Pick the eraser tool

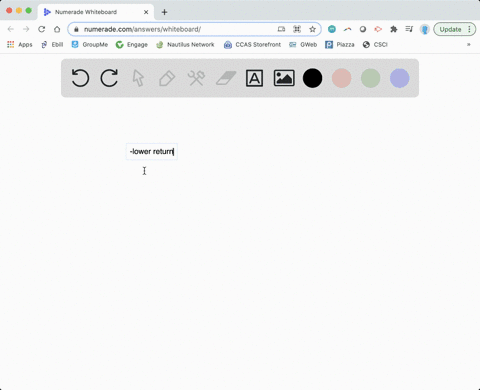(x=226, y=78)
